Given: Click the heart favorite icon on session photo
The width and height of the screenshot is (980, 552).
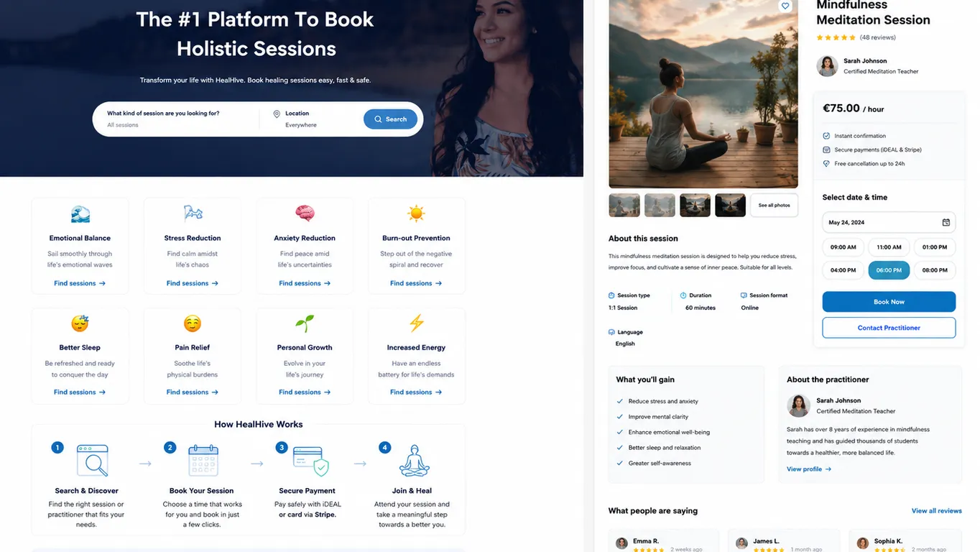Looking at the screenshot, I should pyautogui.click(x=785, y=6).
